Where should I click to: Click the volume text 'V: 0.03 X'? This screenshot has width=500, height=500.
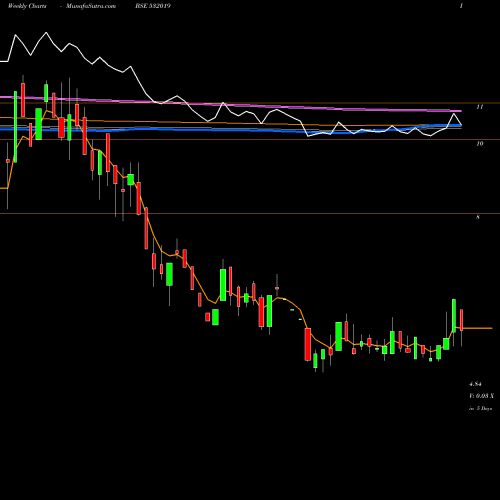(481, 396)
